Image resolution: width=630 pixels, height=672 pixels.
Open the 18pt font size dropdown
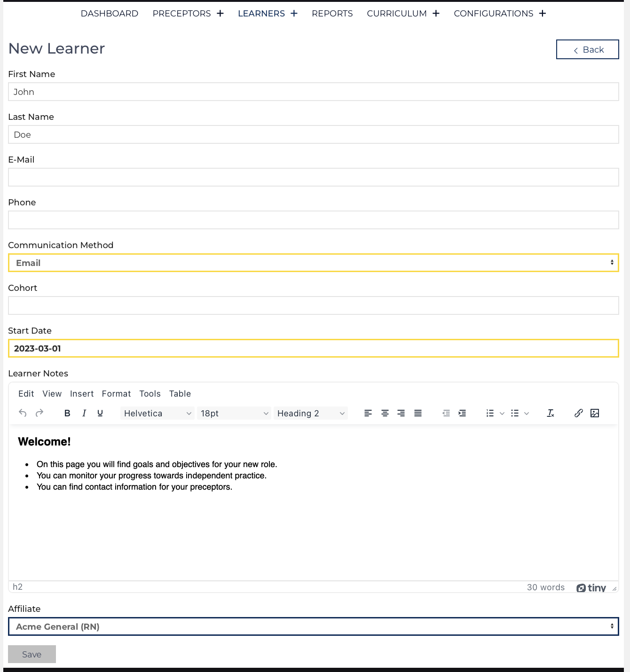point(234,413)
